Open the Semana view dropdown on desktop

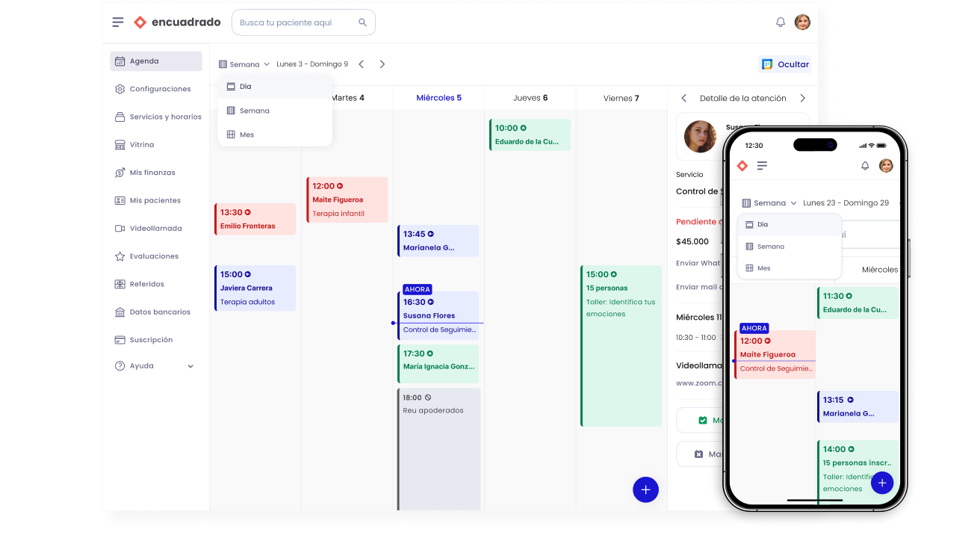click(x=244, y=64)
